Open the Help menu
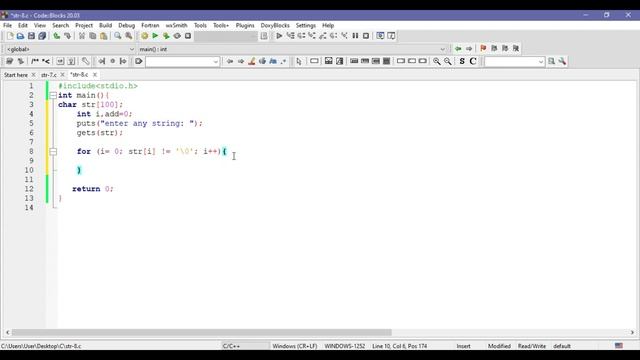The width and height of the screenshot is (640, 360). (328, 25)
